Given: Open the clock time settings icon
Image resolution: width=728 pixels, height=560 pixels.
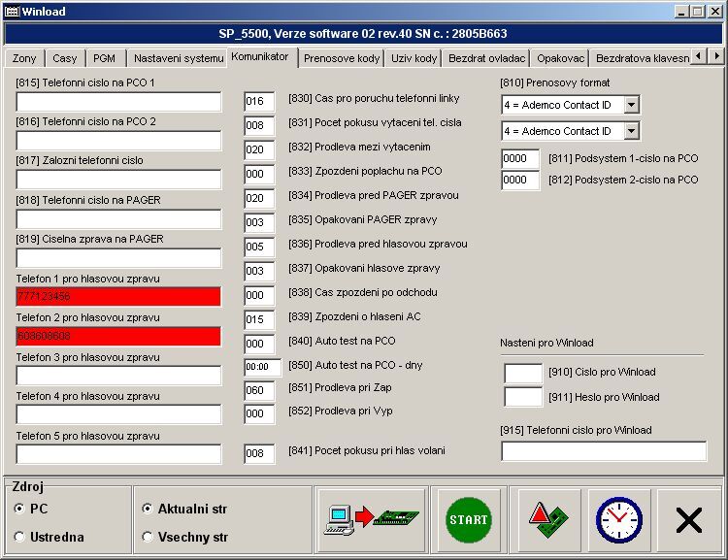Looking at the screenshot, I should pos(619,519).
